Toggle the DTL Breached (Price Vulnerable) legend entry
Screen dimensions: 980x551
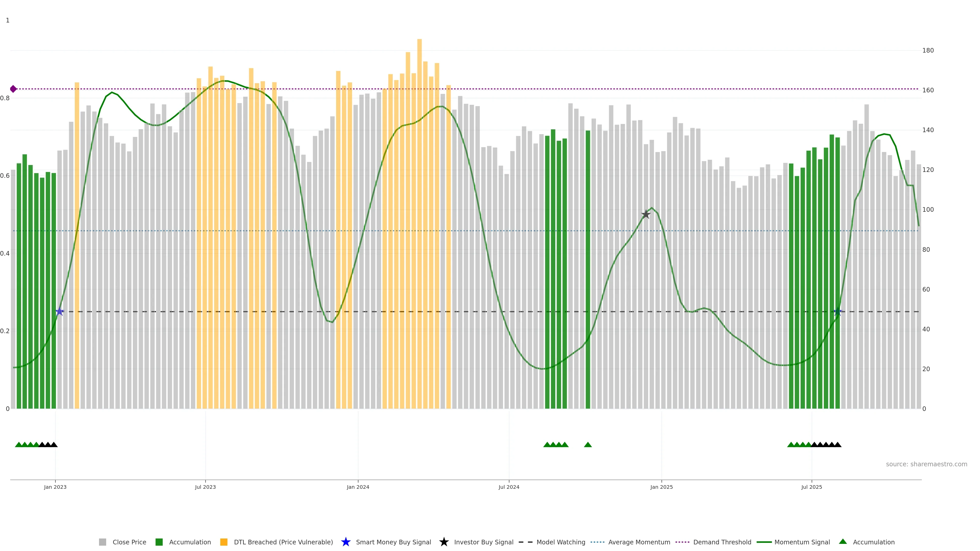[x=283, y=542]
